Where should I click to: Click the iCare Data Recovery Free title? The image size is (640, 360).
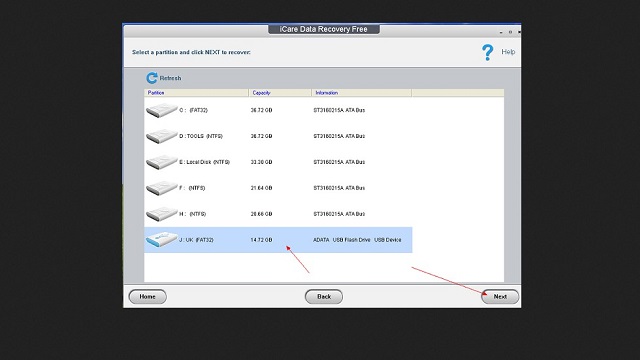324,29
